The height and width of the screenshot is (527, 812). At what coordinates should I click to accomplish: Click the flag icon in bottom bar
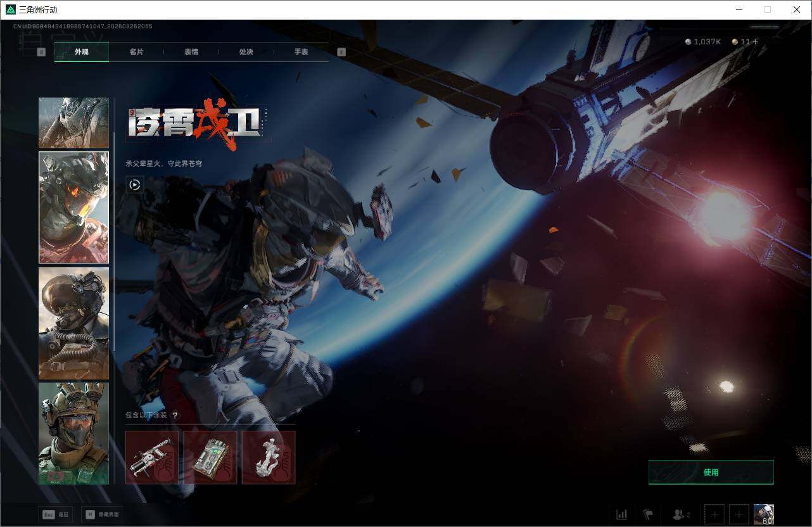(648, 514)
